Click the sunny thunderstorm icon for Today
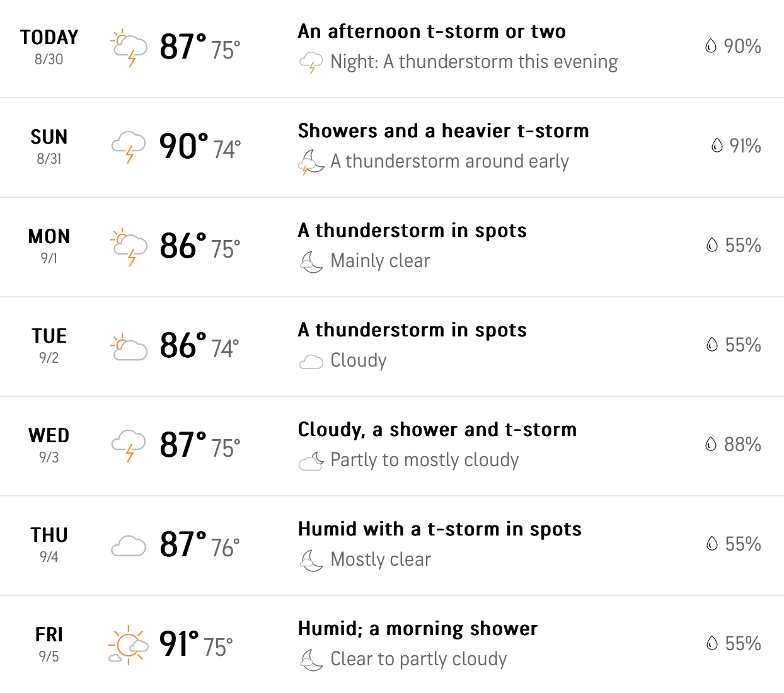784x693 pixels. point(129,48)
